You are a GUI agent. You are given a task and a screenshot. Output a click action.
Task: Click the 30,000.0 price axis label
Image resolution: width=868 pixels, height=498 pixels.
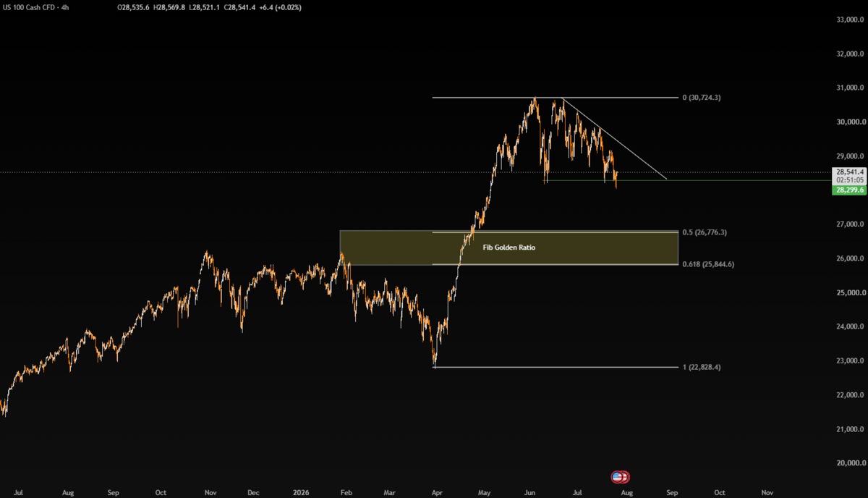click(850, 122)
